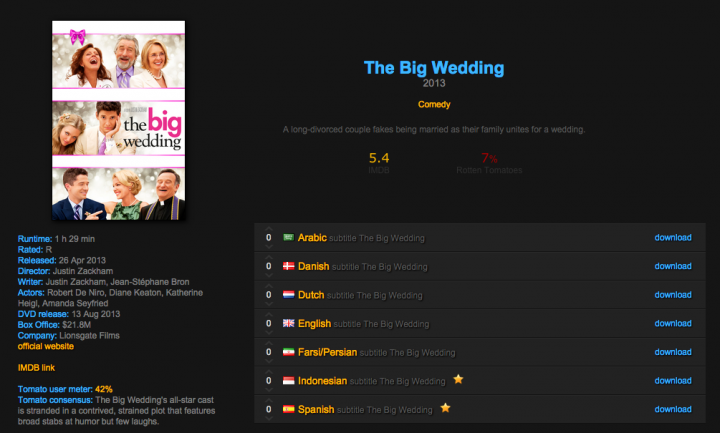The image size is (720, 433).
Task: Visit the official website link
Action: [x=45, y=346]
